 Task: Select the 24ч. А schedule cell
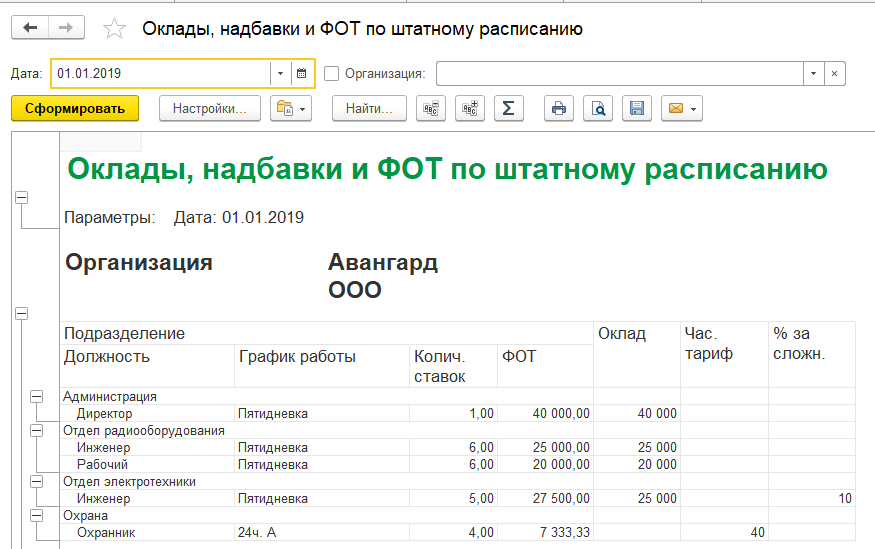[322, 532]
